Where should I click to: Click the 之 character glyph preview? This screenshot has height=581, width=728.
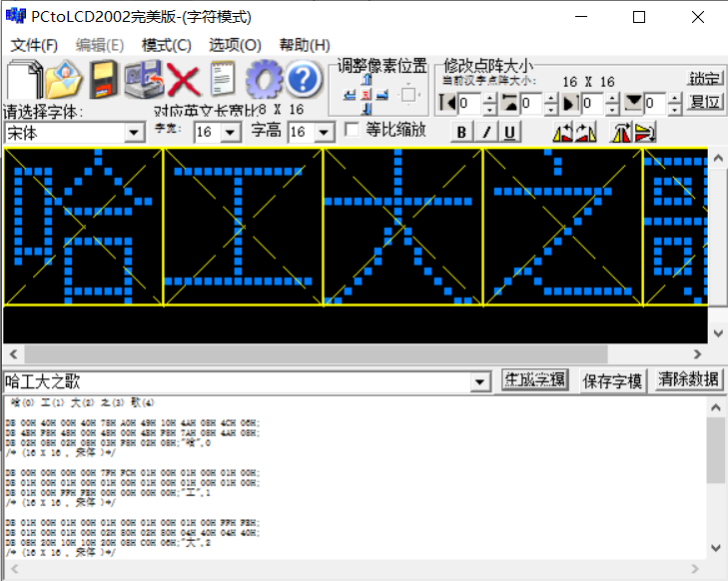point(562,227)
